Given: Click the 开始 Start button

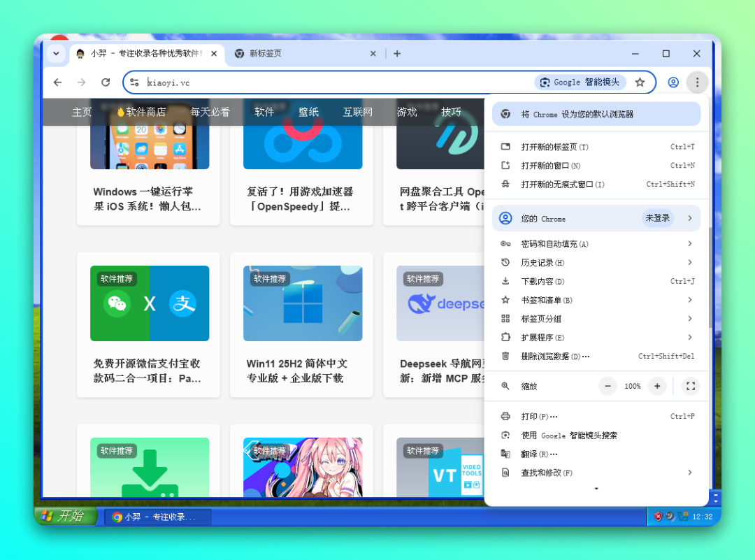Looking at the screenshot, I should [66, 516].
